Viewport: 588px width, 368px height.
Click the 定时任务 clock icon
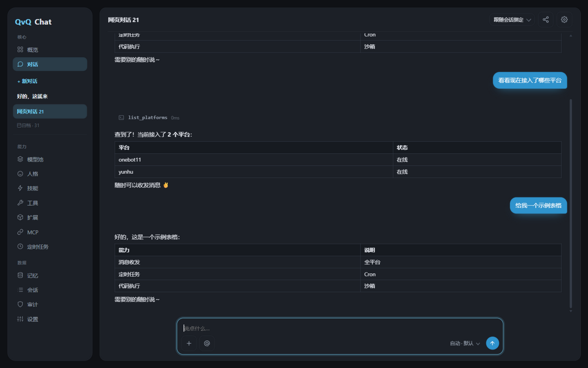[x=20, y=247]
